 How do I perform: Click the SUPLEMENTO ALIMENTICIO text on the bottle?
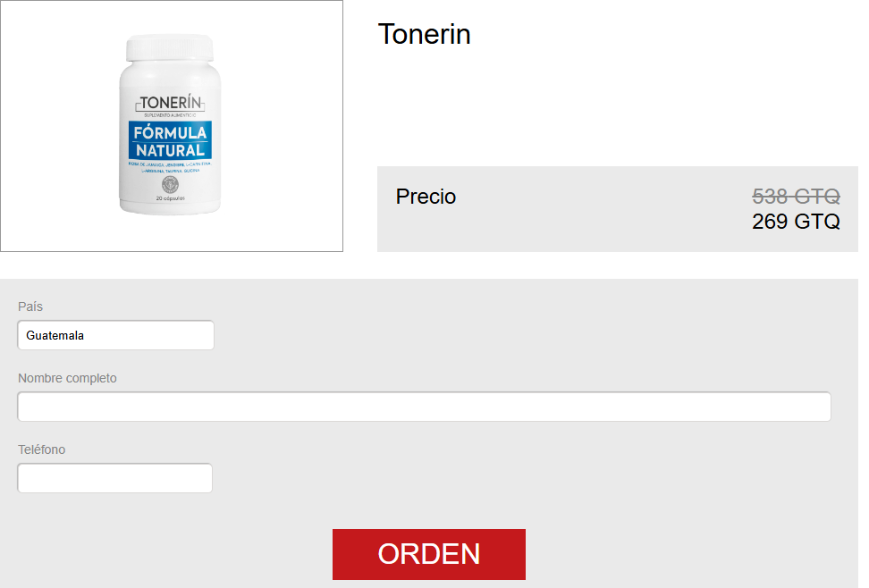(x=170, y=115)
